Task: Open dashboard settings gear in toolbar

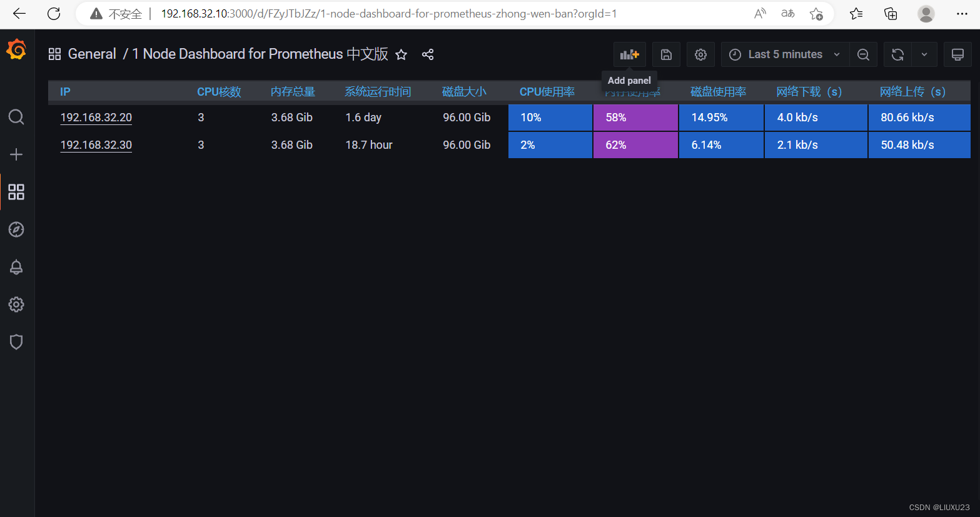Action: tap(700, 54)
